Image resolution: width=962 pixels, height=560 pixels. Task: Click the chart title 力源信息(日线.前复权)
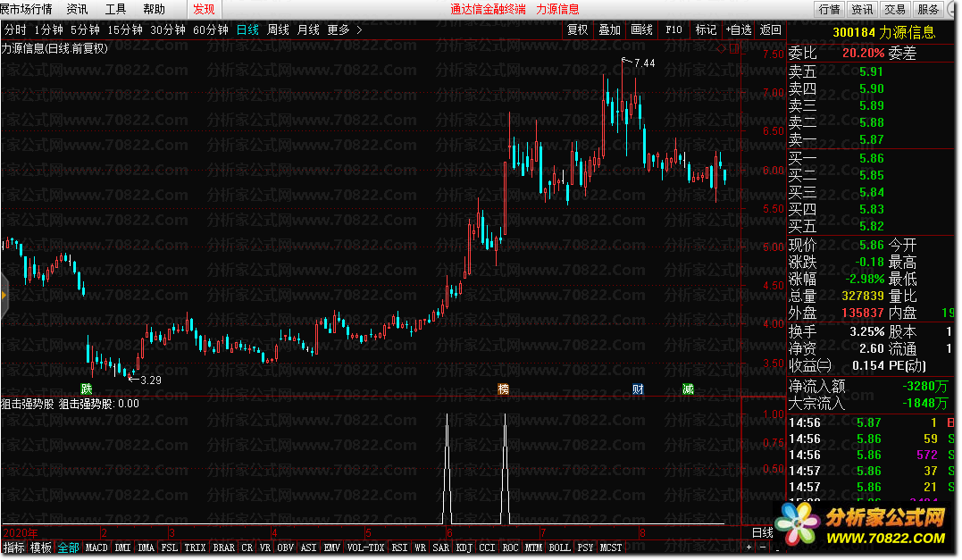pos(54,48)
